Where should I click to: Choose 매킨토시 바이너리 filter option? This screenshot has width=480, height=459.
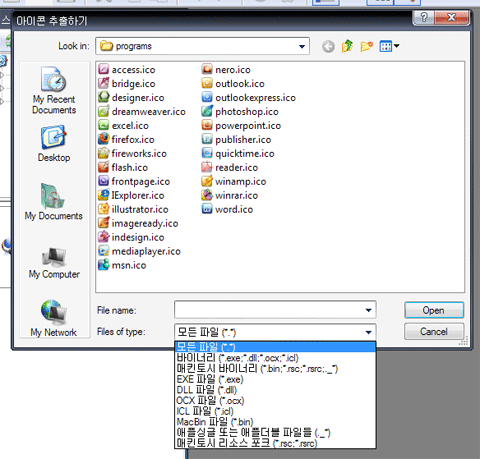pos(275,368)
